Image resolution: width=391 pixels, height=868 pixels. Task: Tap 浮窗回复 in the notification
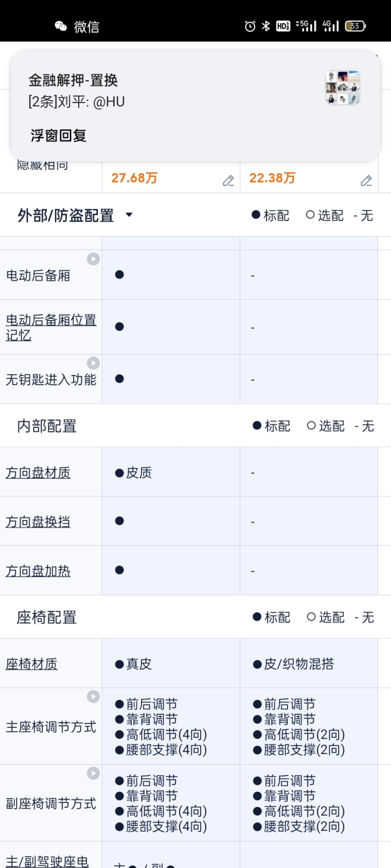point(58,135)
